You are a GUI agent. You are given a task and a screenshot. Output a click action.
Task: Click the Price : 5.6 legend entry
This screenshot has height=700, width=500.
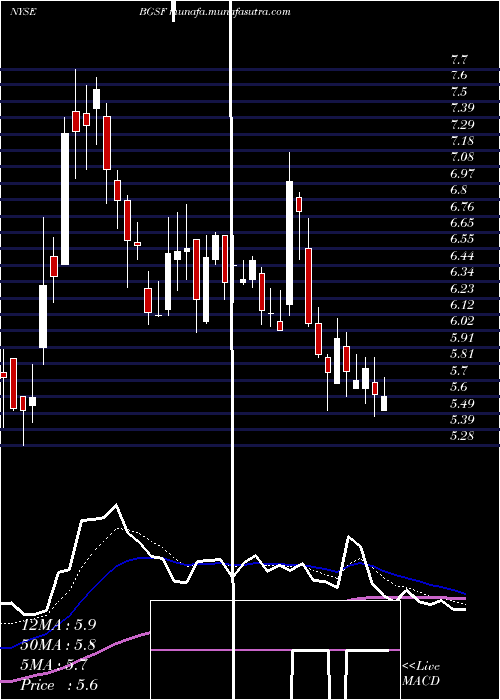point(59,685)
